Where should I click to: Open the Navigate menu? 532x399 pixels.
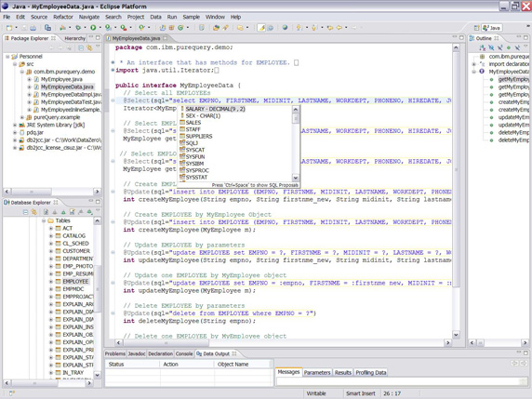(x=89, y=17)
